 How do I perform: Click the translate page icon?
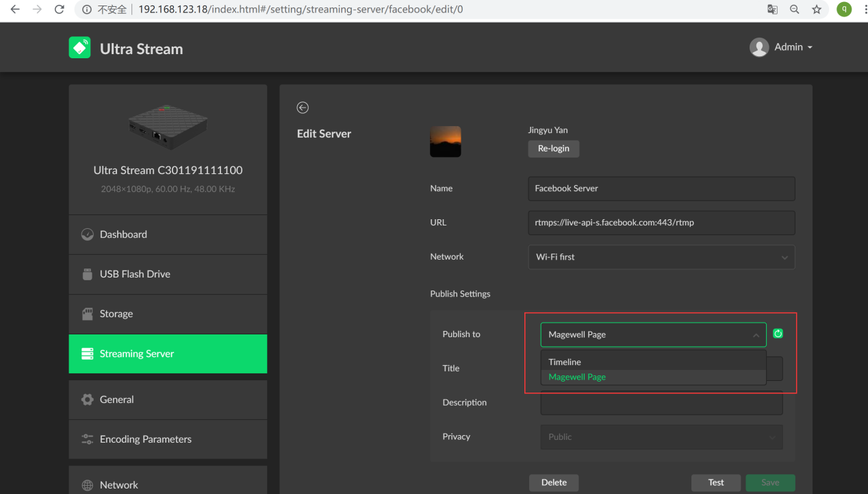[772, 10]
